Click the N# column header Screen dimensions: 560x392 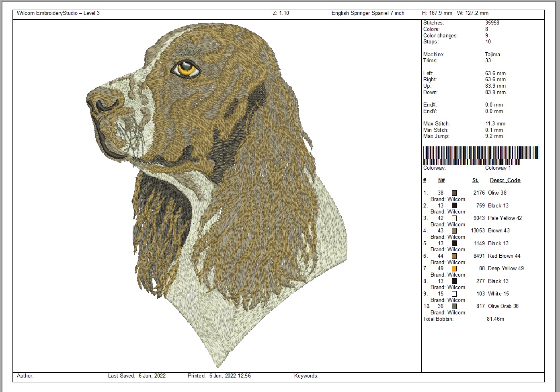coord(441,181)
